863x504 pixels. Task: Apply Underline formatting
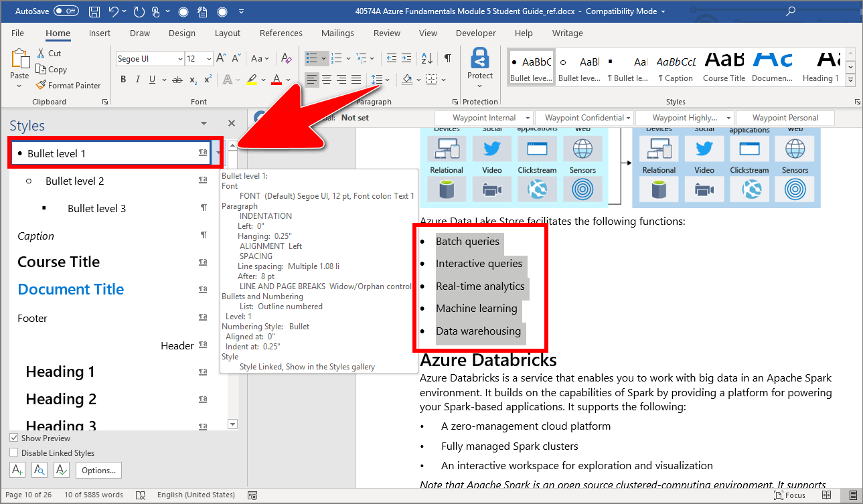coord(153,80)
